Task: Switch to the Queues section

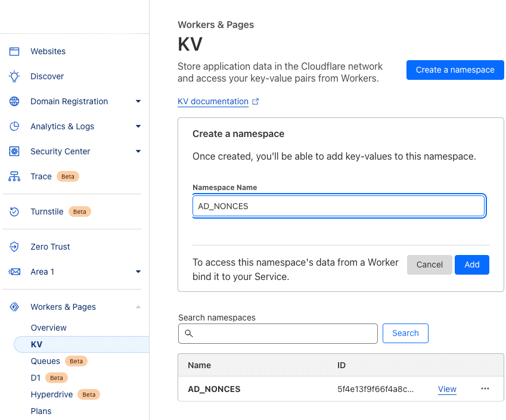Action: point(46,361)
